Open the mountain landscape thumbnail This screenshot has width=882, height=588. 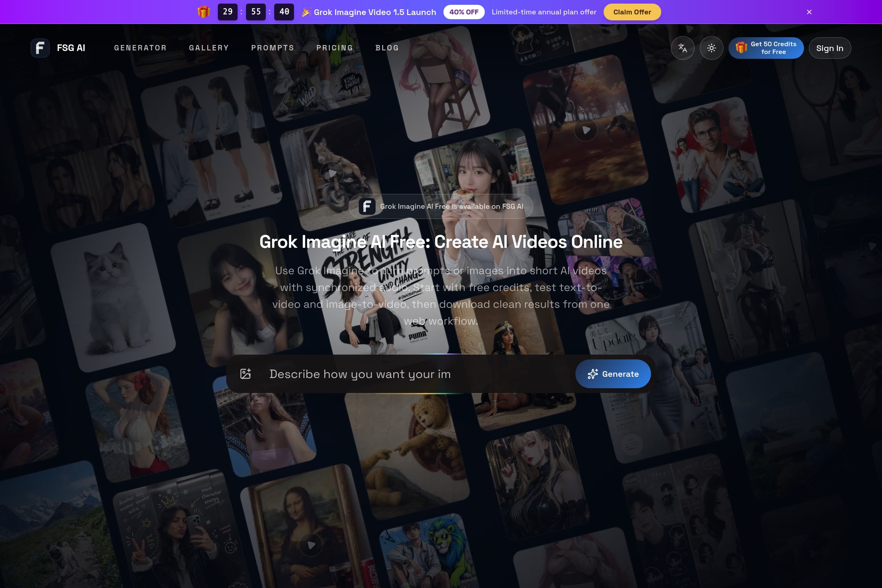pyautogui.click(x=56, y=525)
